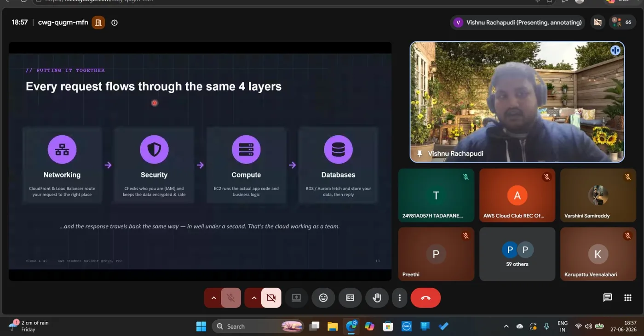Click the slide heading "Every request flows through the same 4 layers"

[x=154, y=86]
